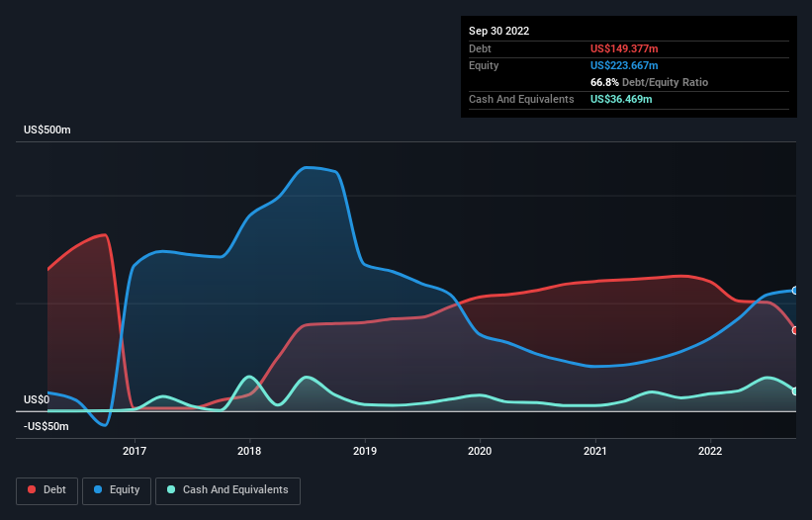The height and width of the screenshot is (520, 812).
Task: Select the blue Equity endpoint marker
Action: [x=795, y=291]
